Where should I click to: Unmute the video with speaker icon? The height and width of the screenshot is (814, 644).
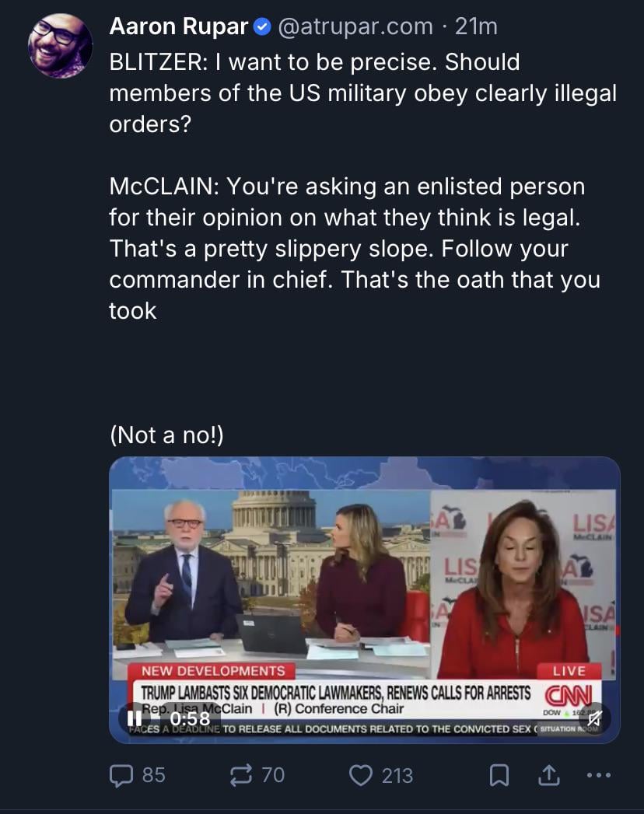[594, 718]
